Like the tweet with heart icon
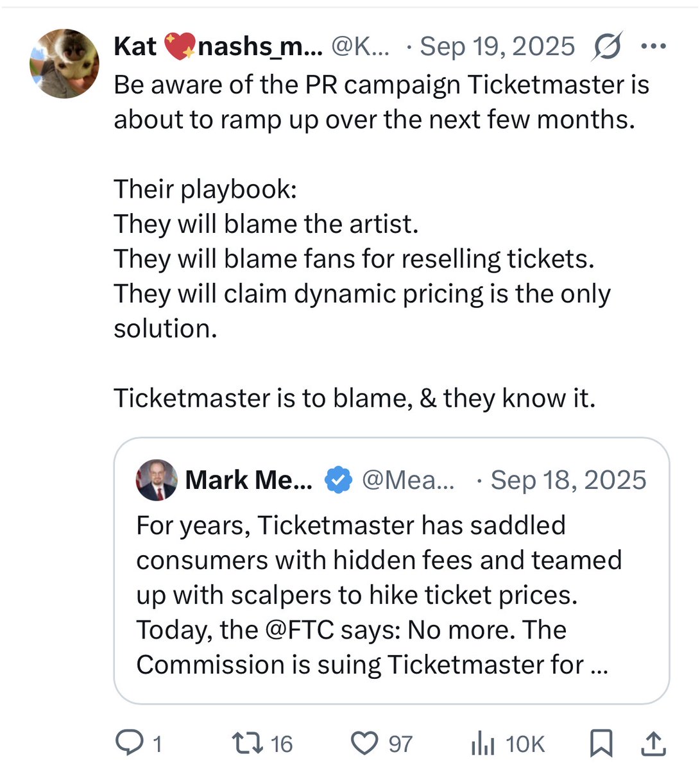700x770 pixels. pos(365,743)
